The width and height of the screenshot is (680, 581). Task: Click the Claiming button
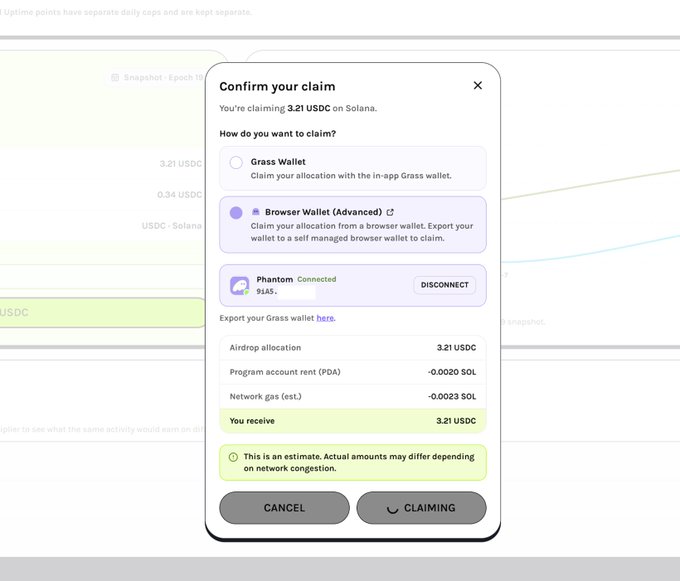[422, 508]
